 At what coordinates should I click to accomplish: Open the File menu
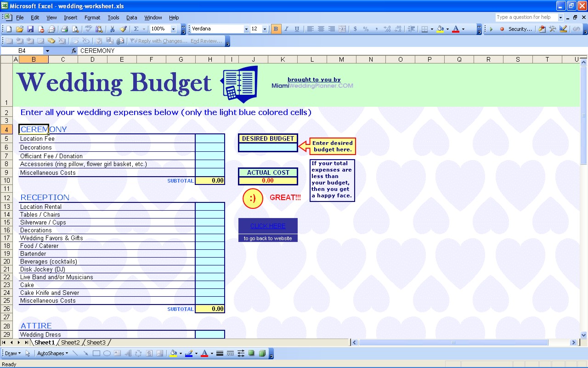click(20, 17)
